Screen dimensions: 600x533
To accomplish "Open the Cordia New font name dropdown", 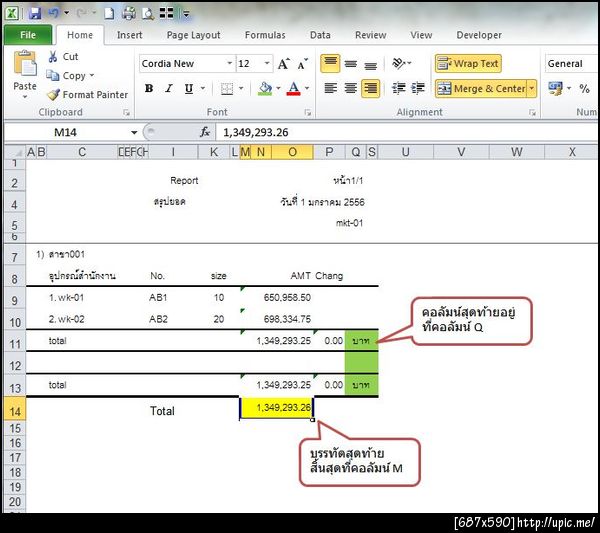I will (230, 63).
